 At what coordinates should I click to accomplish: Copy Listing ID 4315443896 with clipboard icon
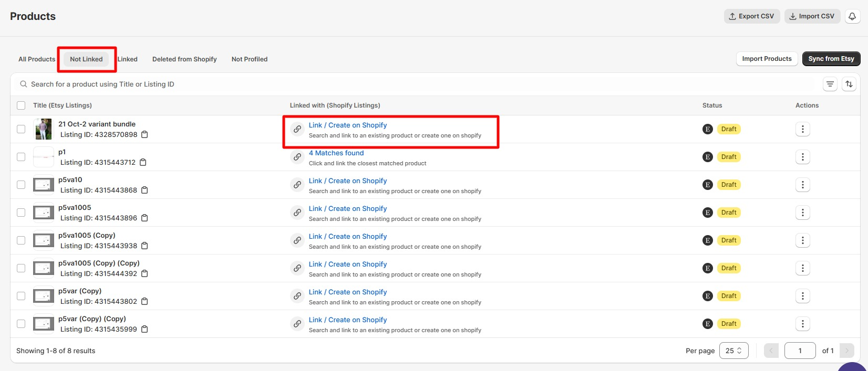click(144, 218)
